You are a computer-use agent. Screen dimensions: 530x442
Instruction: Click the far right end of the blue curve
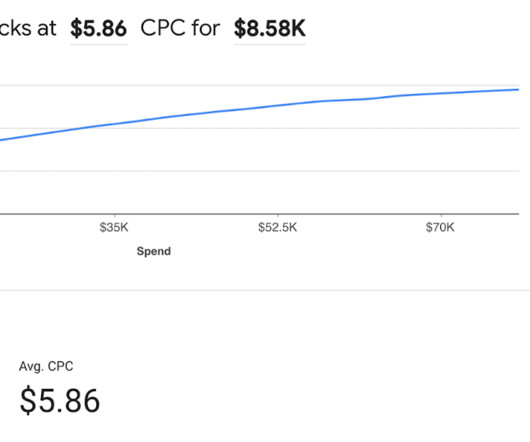[517, 90]
